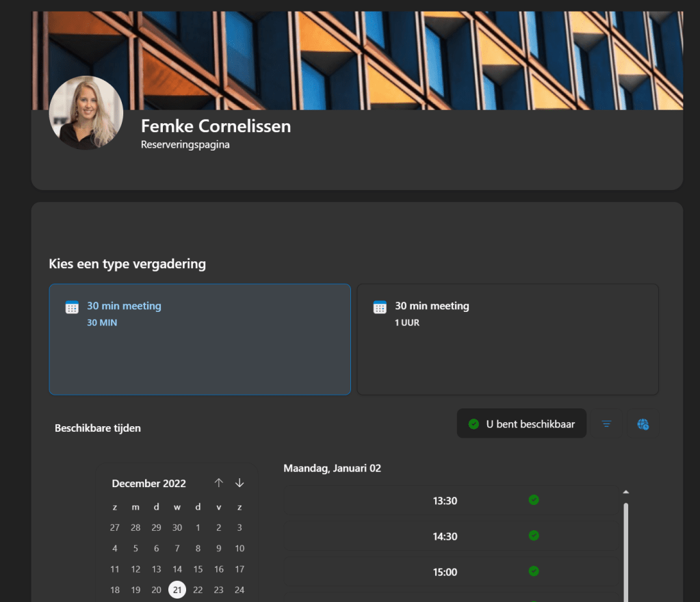
Task: Open the filter options icon
Action: point(606,424)
